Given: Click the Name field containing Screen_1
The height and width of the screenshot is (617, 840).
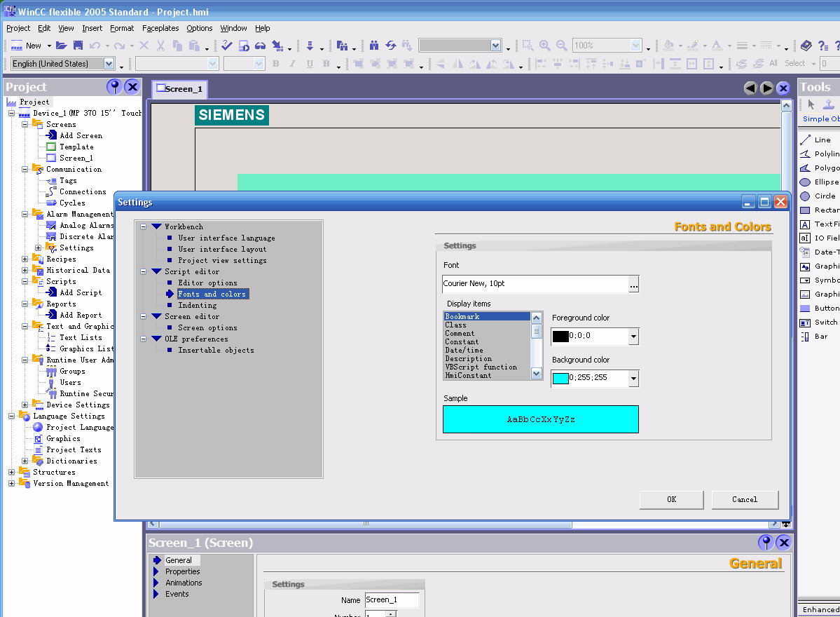Looking at the screenshot, I should [392, 600].
